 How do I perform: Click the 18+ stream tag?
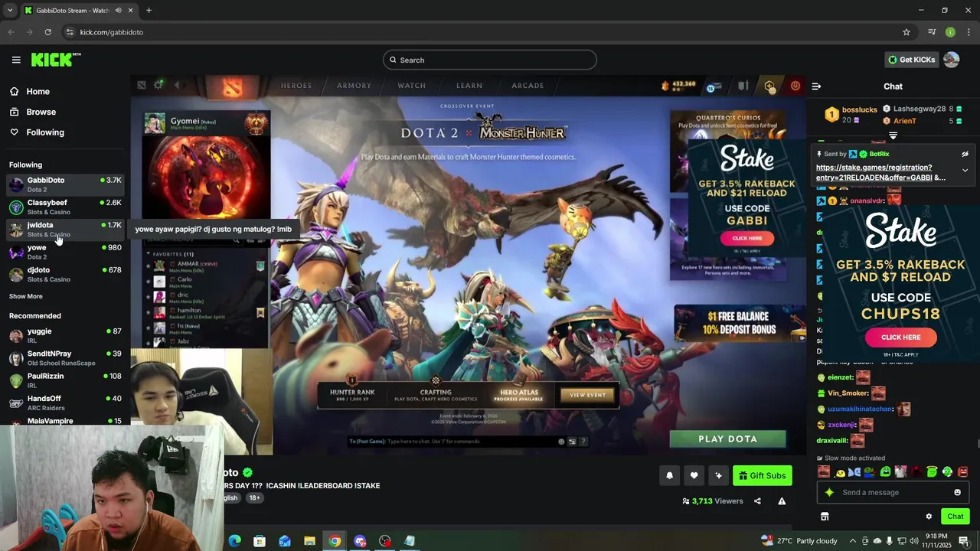254,497
